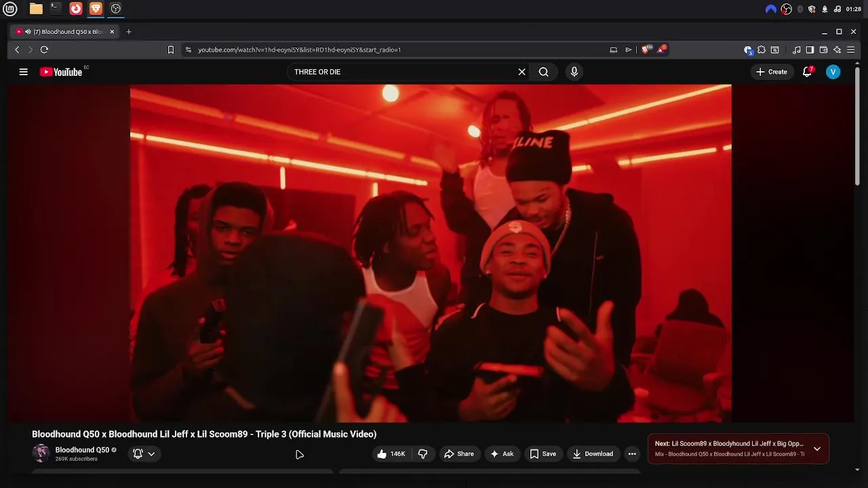Open the next video Lil Scoom89 title
The width and height of the screenshot is (868, 488).
[729, 444]
